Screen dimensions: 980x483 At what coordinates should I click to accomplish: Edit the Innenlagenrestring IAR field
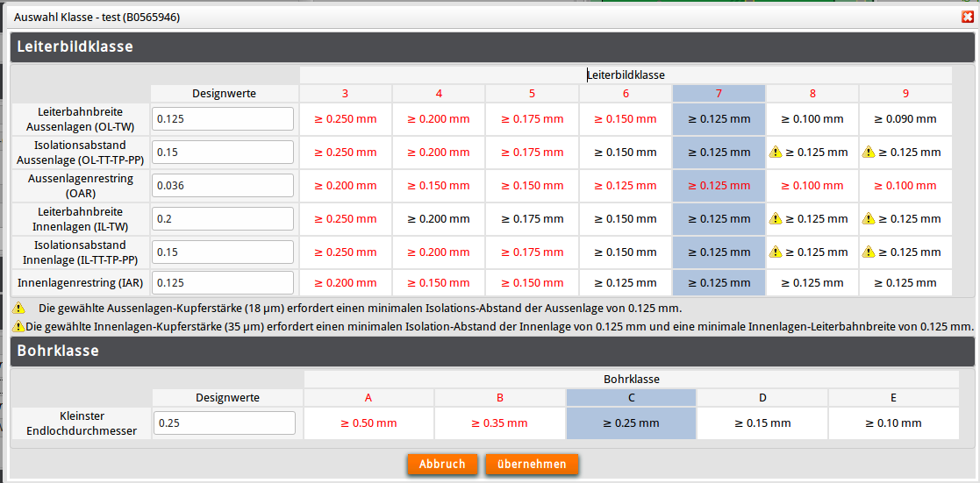pos(223,282)
